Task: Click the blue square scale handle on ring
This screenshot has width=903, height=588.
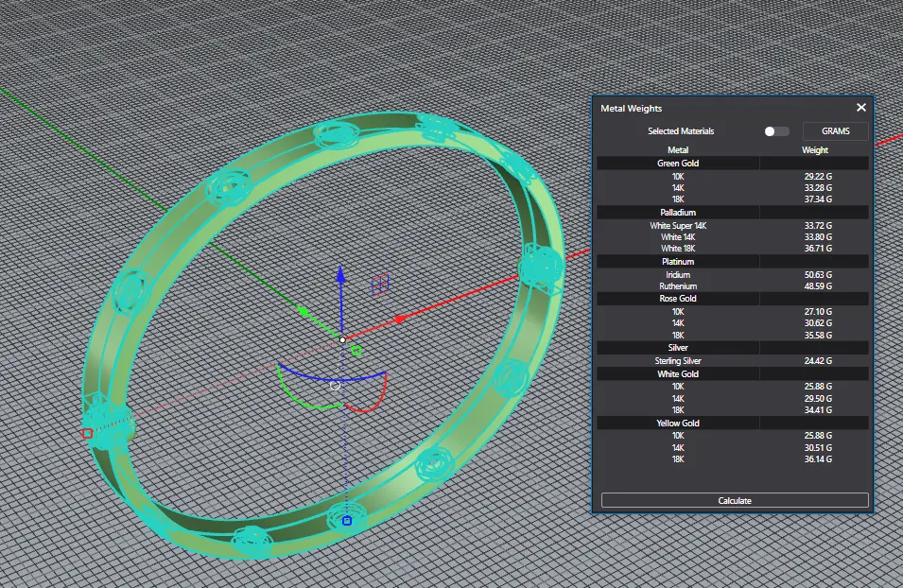Action: [x=347, y=521]
